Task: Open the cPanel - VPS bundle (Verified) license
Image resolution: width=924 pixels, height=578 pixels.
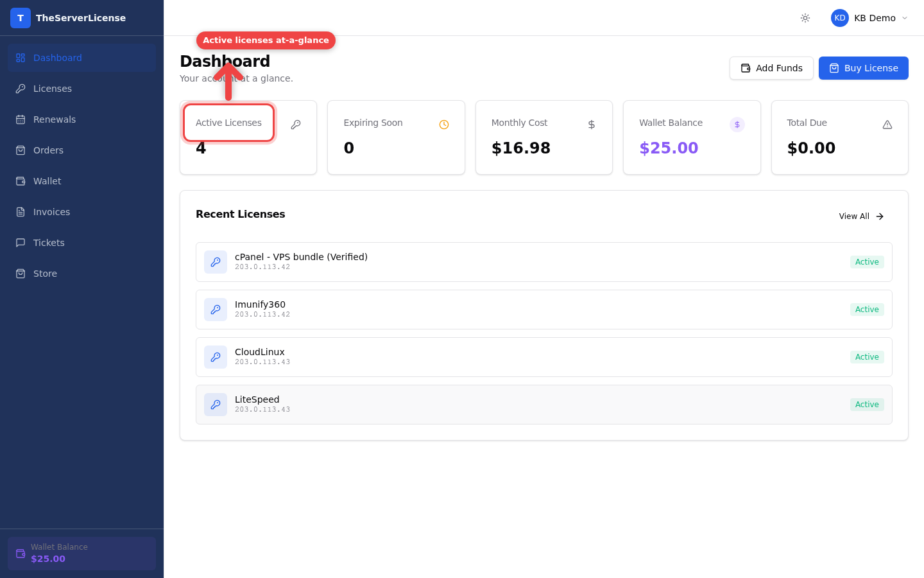Action: tap(544, 262)
